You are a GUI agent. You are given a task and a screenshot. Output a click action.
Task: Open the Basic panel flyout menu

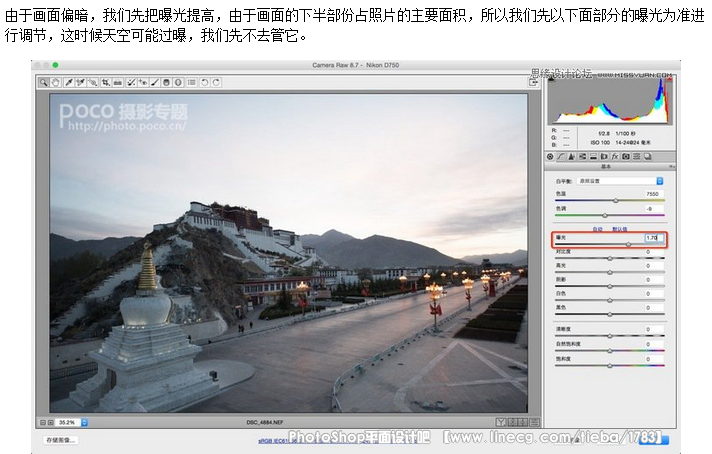point(671,167)
